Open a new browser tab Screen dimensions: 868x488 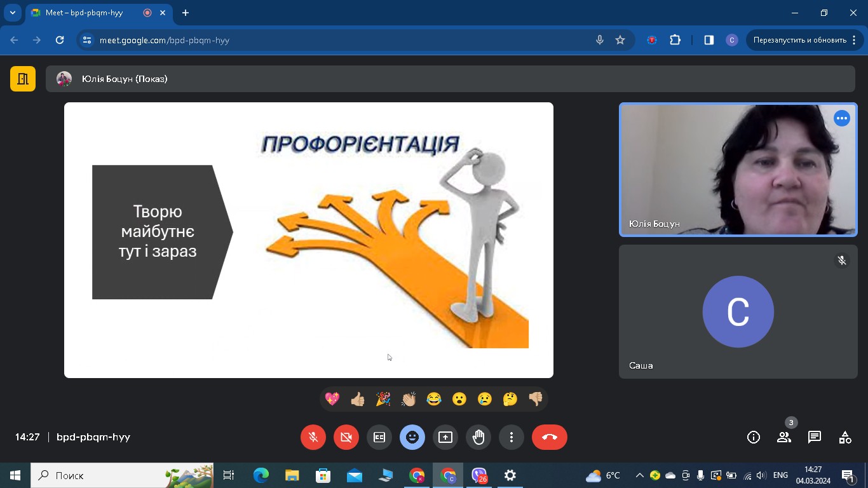(186, 13)
